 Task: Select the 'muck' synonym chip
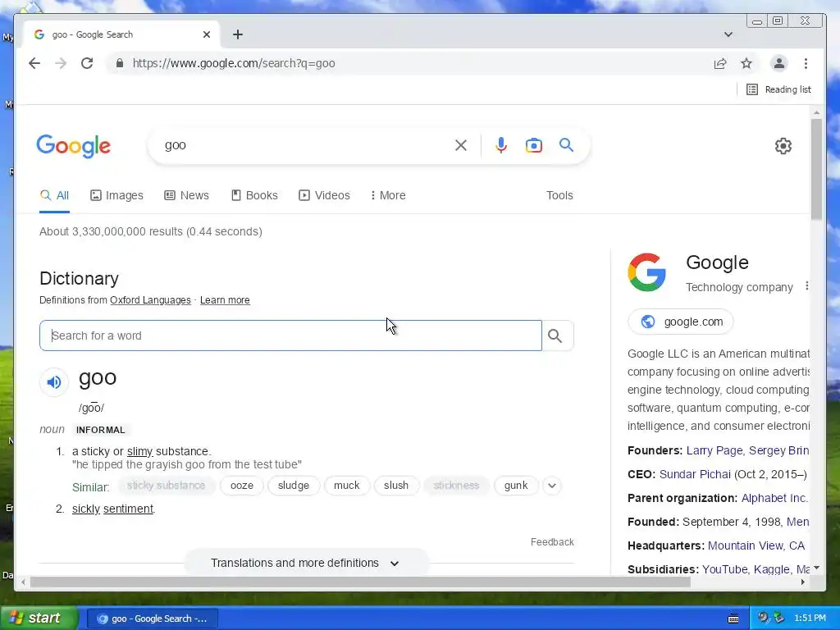click(x=347, y=486)
